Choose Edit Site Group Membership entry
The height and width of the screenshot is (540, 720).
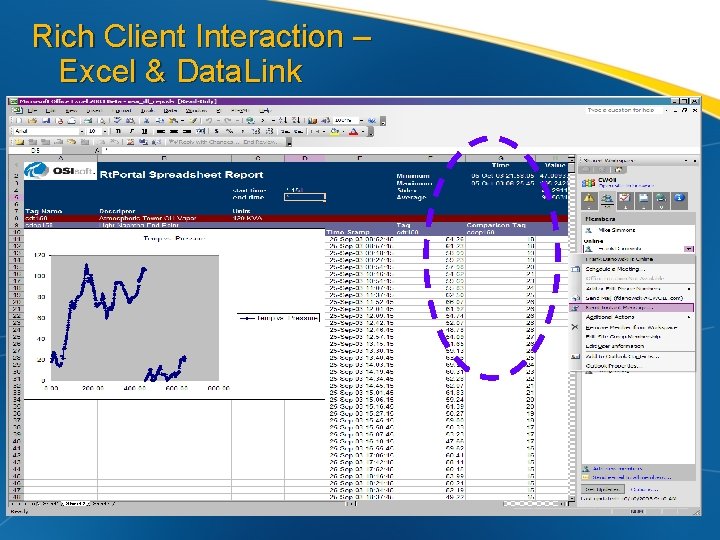click(x=632, y=337)
